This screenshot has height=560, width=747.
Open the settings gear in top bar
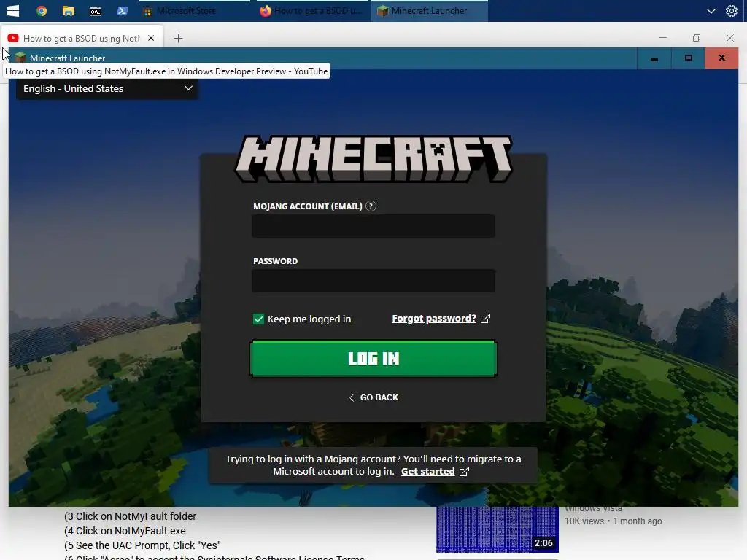(731, 10)
